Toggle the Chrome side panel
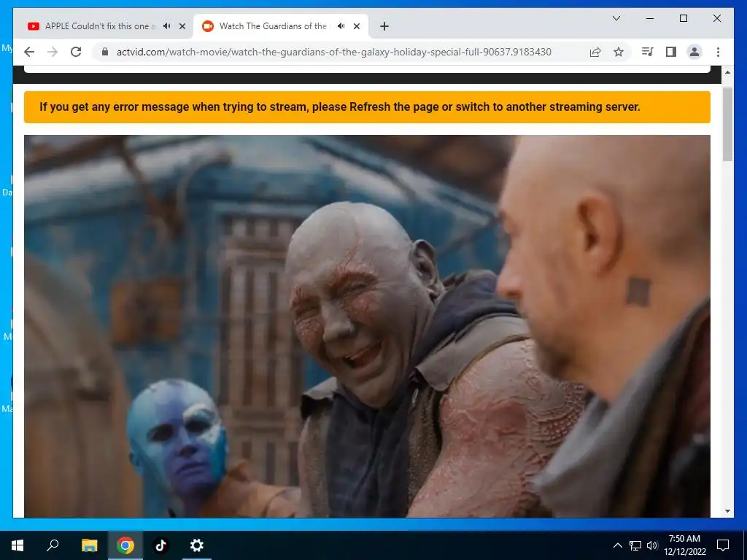 pos(671,52)
